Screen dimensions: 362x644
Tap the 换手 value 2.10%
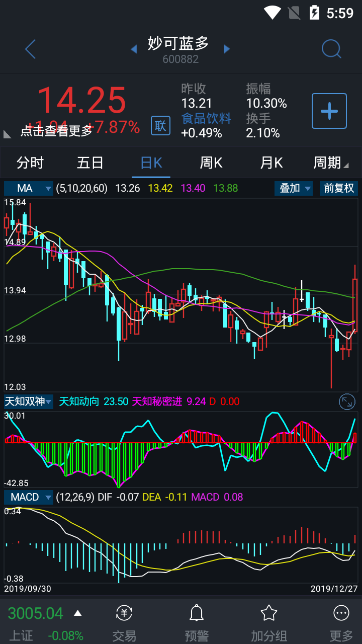pos(263,133)
